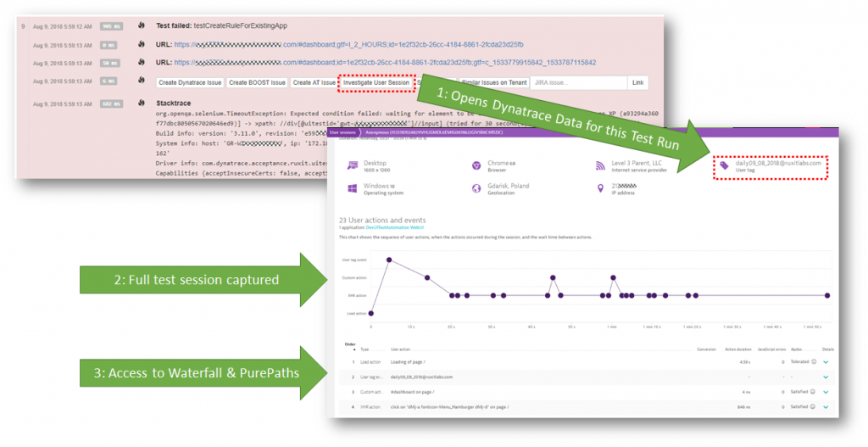Click the Apdex column header
The width and height of the screenshot is (868, 447).
pos(796,349)
